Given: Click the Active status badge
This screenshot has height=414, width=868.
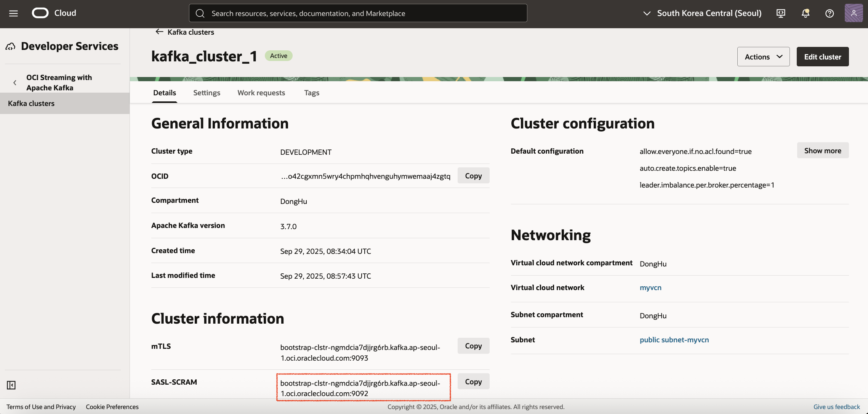Looking at the screenshot, I should 279,56.
